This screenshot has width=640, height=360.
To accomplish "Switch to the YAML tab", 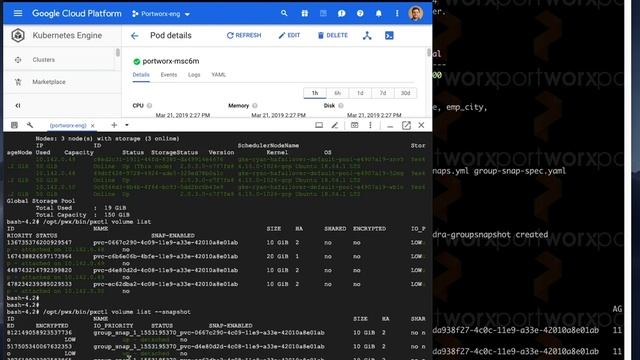I will tap(219, 75).
